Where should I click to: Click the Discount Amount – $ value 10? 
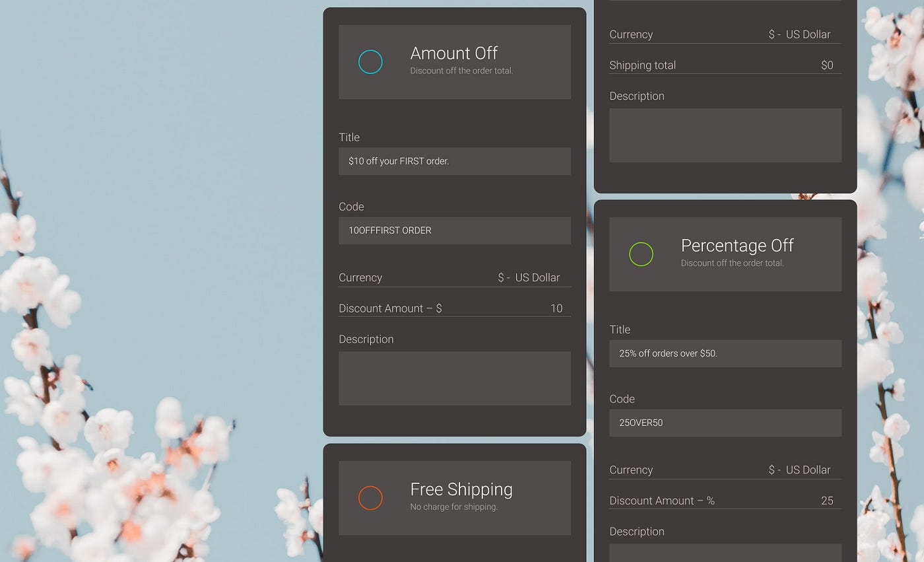coord(556,308)
